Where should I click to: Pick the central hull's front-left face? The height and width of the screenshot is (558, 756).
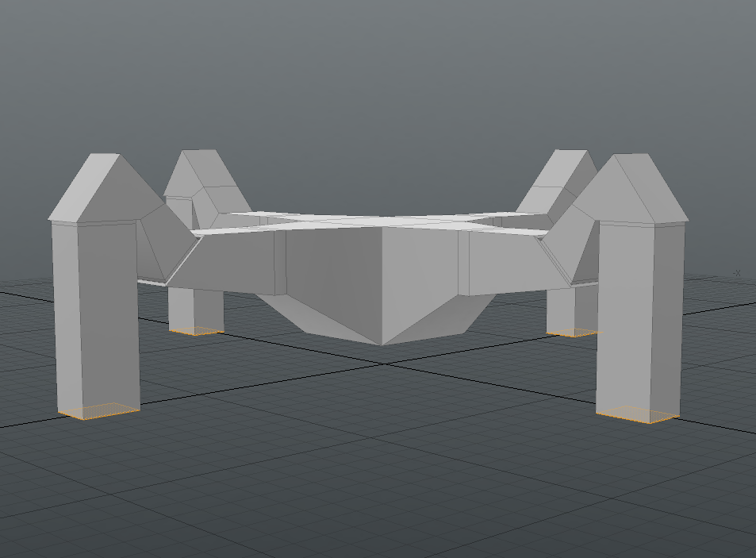[x=334, y=279]
